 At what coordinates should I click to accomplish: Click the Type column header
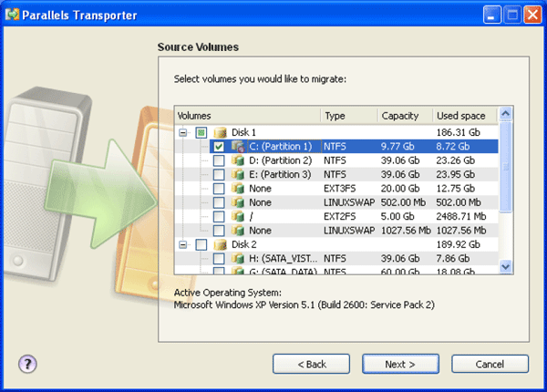pos(349,116)
